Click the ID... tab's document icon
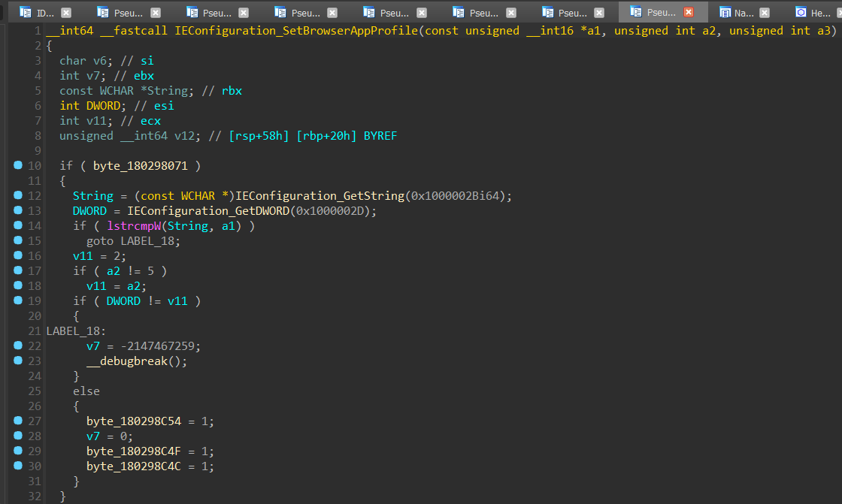This screenshot has width=842, height=504. coord(26,12)
